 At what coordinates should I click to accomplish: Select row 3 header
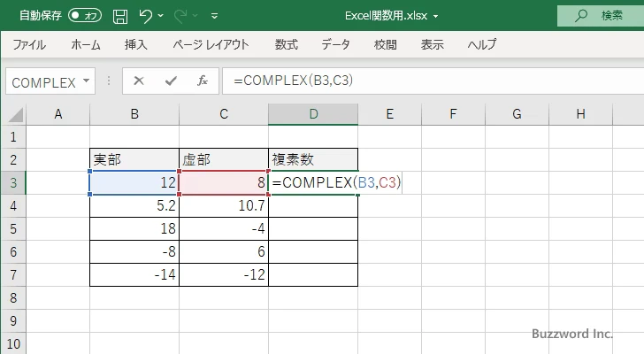(x=13, y=182)
